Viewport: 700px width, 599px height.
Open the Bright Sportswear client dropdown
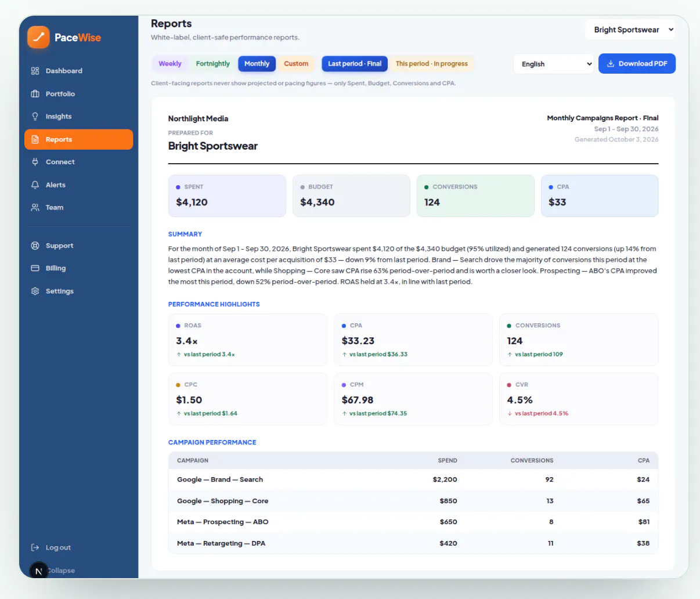[x=630, y=30]
